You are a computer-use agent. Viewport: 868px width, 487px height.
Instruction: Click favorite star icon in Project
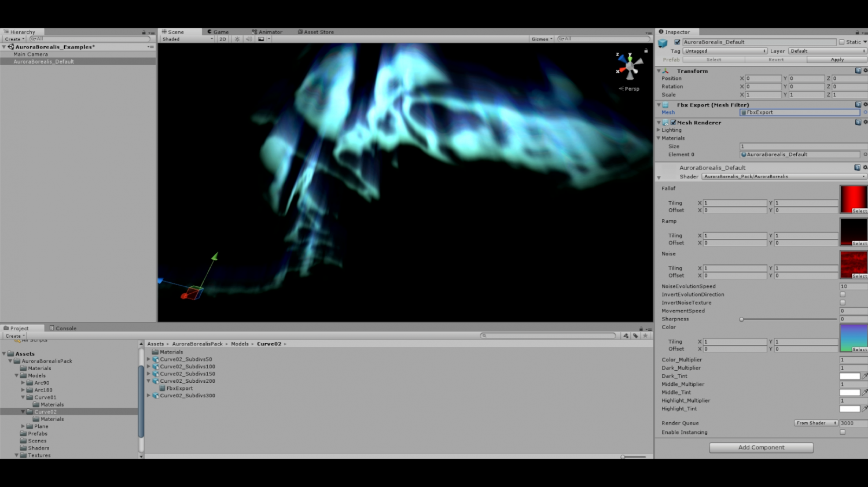(645, 335)
